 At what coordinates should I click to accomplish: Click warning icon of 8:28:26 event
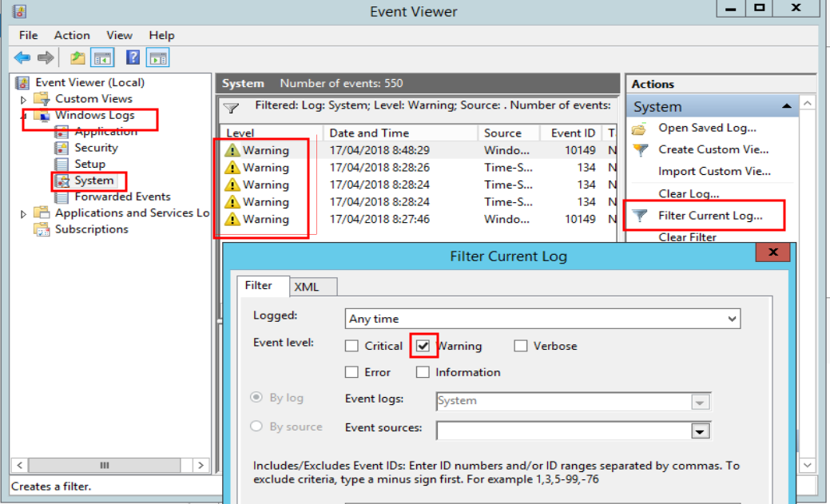coord(232,167)
